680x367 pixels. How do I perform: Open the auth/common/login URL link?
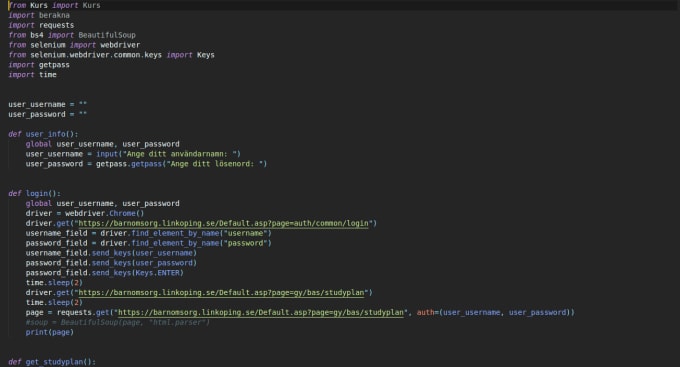point(223,223)
